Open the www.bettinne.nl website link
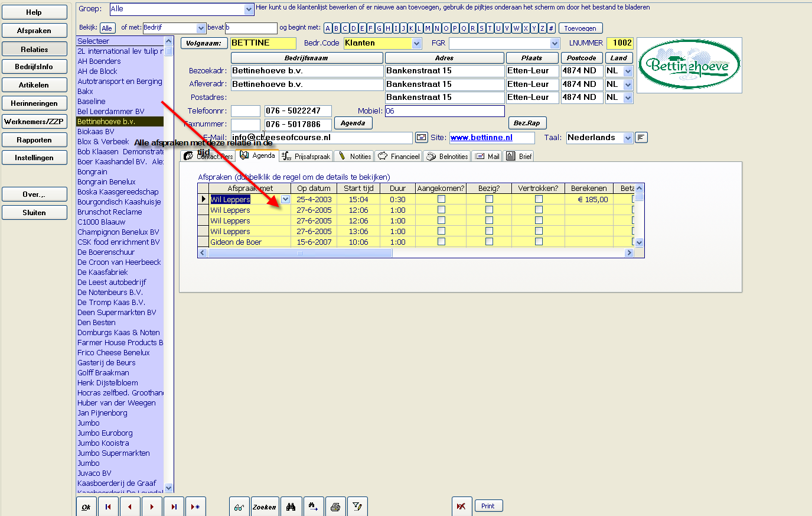The width and height of the screenshot is (812, 516). 481,138
